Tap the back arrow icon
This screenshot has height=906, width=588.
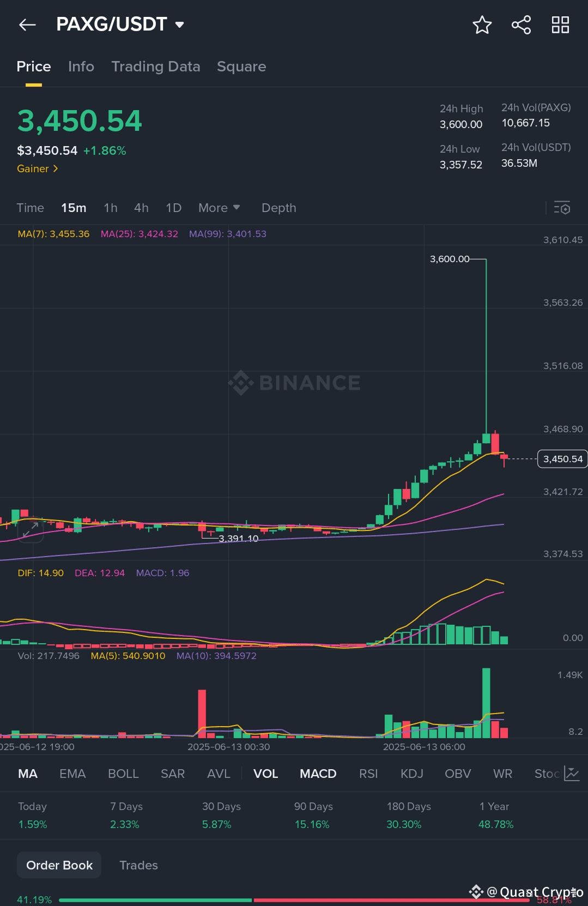point(27,25)
